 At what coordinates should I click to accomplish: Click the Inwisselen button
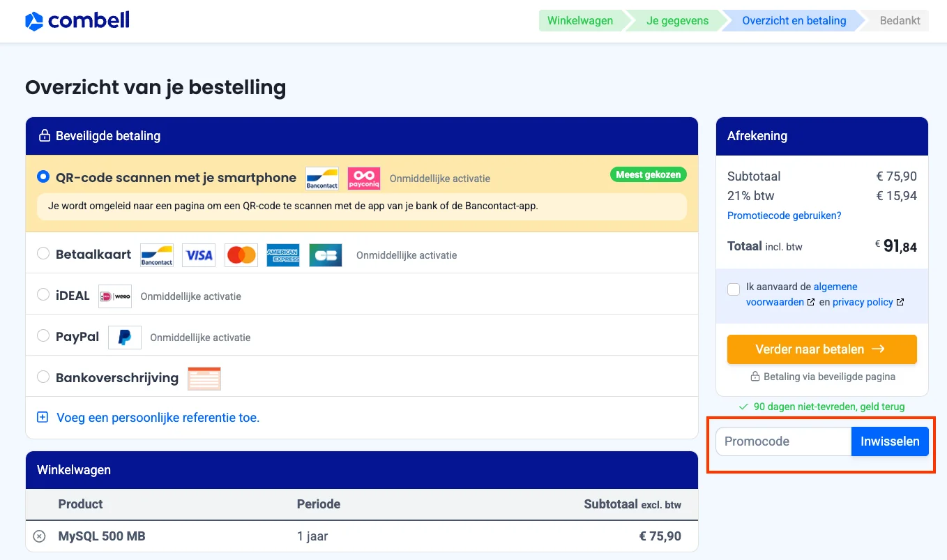point(890,441)
